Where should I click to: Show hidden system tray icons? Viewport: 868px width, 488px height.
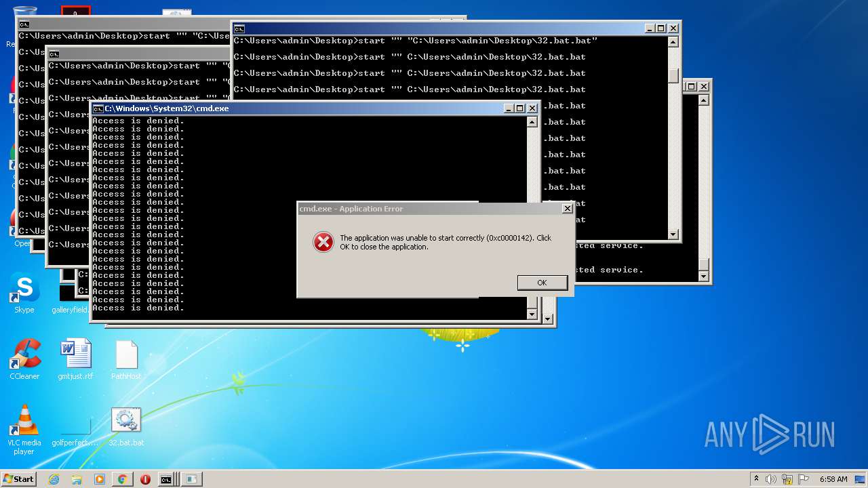tap(756, 479)
